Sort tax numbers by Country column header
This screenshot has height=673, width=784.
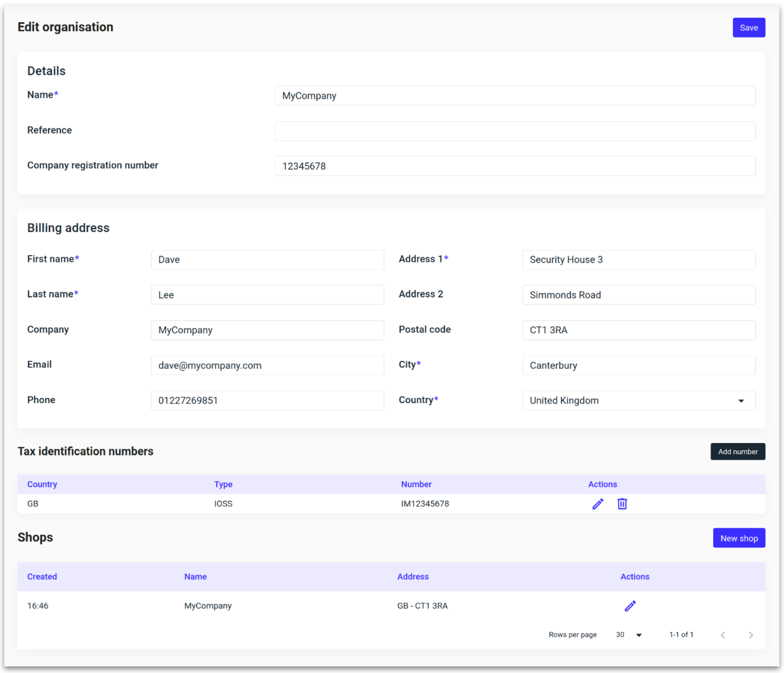[x=42, y=484]
